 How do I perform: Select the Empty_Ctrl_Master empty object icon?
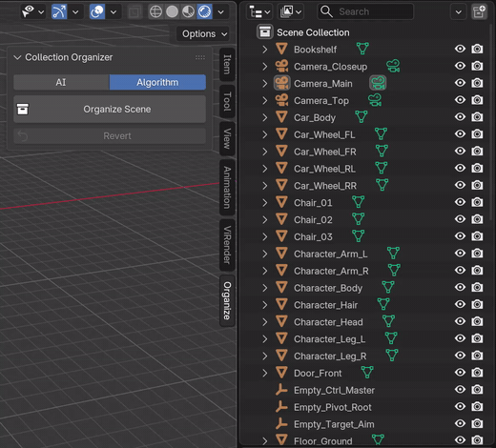click(281, 390)
